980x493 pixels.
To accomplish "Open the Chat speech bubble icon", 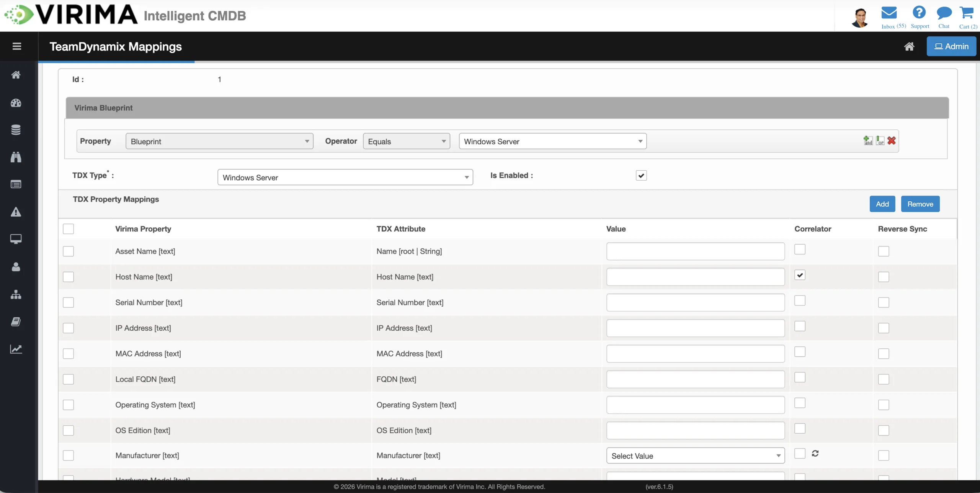I will [944, 13].
